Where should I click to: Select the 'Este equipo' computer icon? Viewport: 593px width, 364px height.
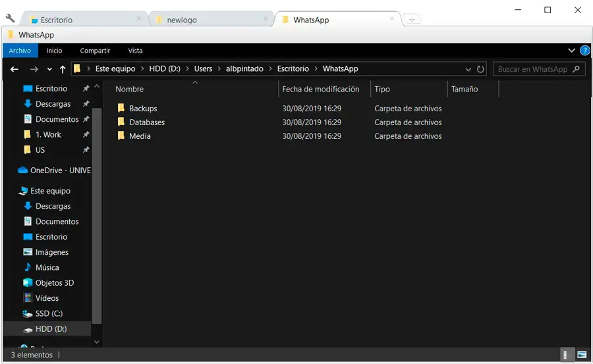pyautogui.click(x=23, y=190)
